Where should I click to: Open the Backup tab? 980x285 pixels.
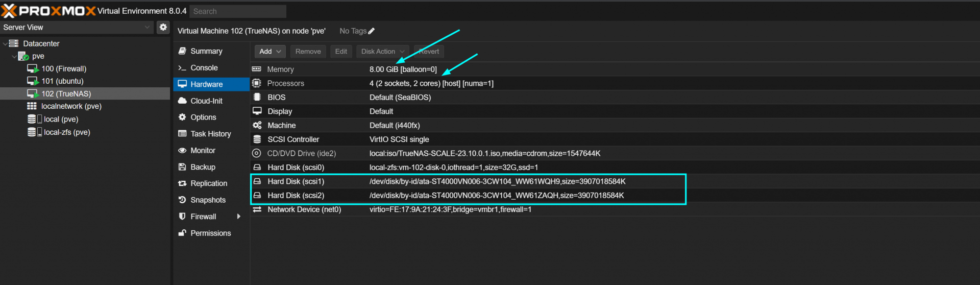(211, 167)
